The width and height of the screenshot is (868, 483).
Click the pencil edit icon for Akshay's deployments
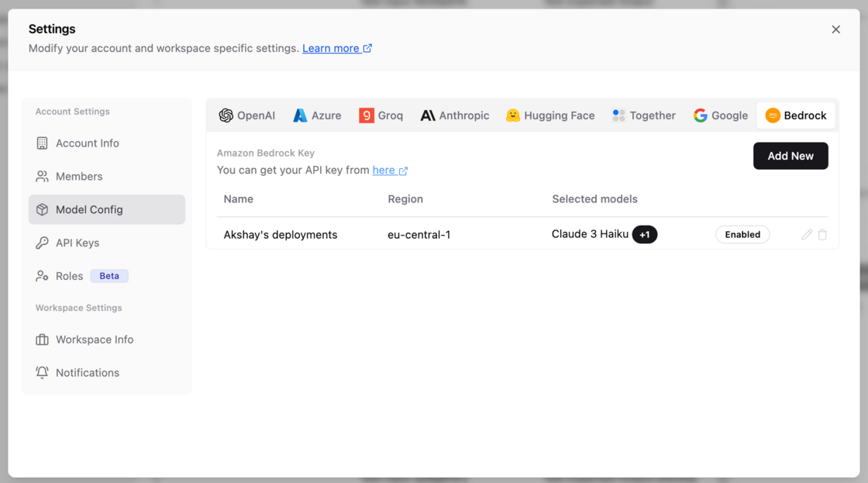tap(807, 235)
